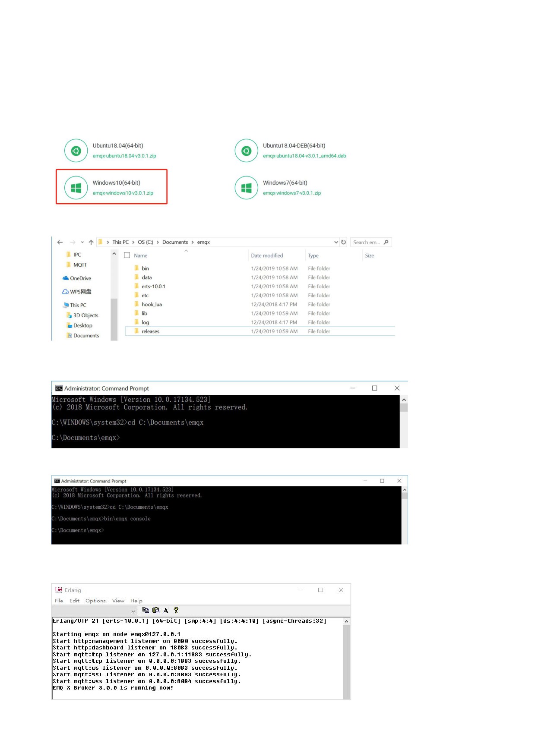
Task: Click 'Documents' breadcrumb segment
Action: coord(175,242)
